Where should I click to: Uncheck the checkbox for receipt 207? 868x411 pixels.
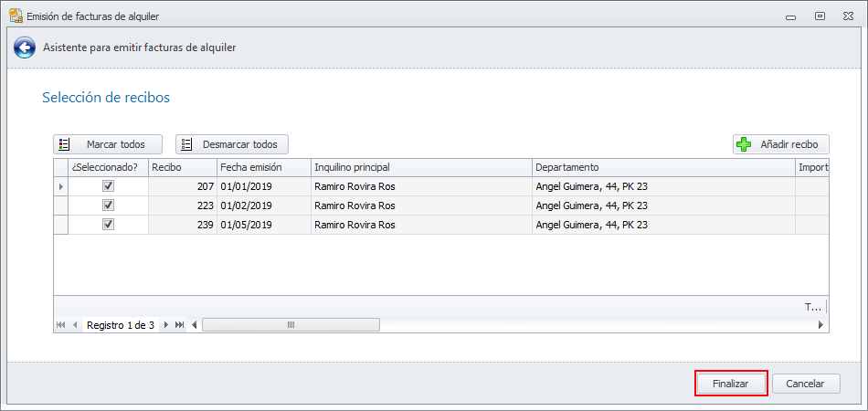click(x=109, y=186)
